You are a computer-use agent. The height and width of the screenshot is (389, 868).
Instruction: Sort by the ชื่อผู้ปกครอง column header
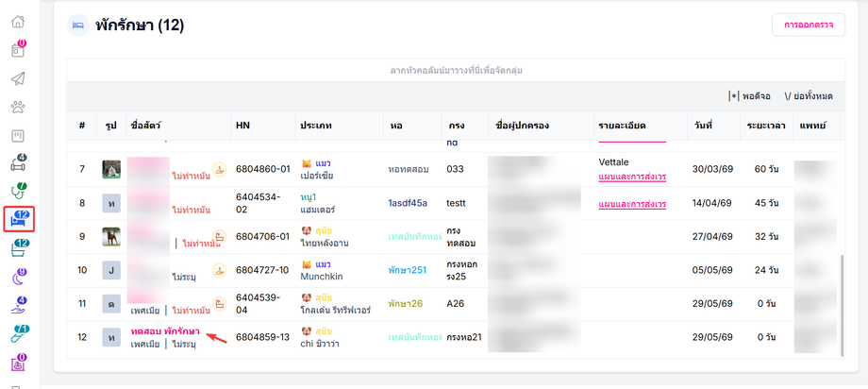[541, 126]
